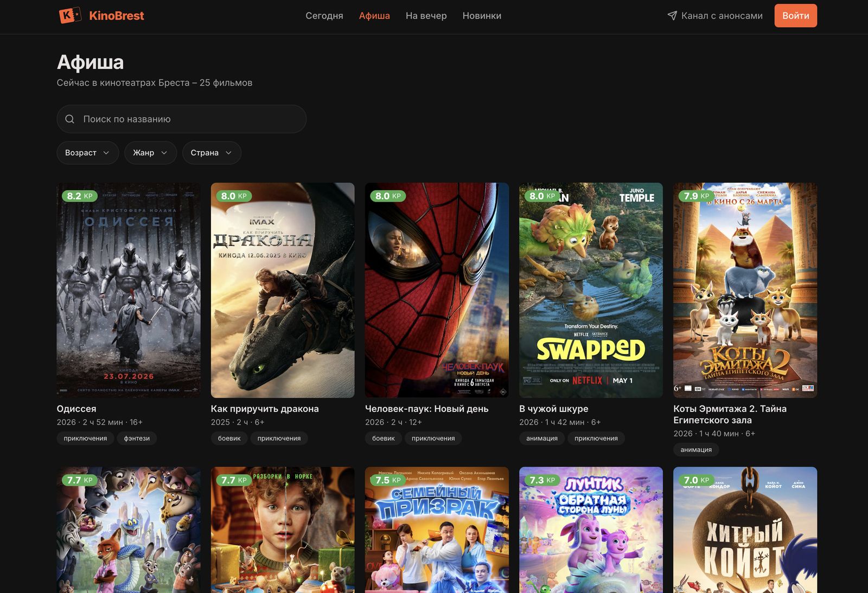
Task: Open the Страна country filter
Action: (x=212, y=153)
